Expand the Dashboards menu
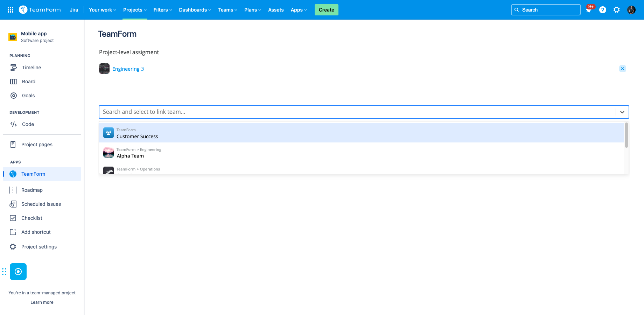 [x=195, y=10]
